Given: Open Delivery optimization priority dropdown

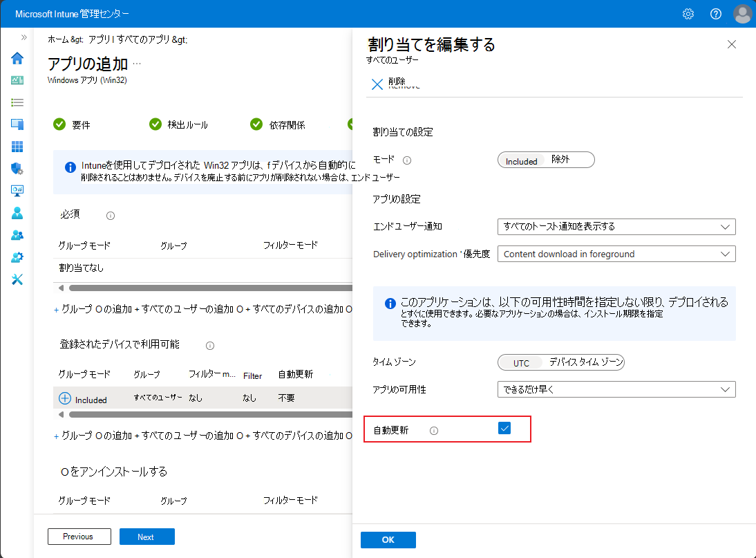Looking at the screenshot, I should point(616,254).
